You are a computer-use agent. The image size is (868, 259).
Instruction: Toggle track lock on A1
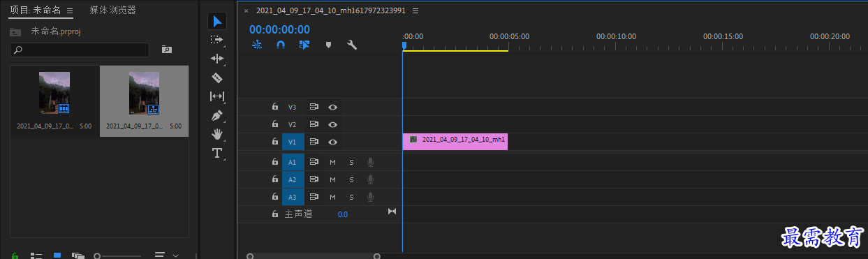(275, 162)
